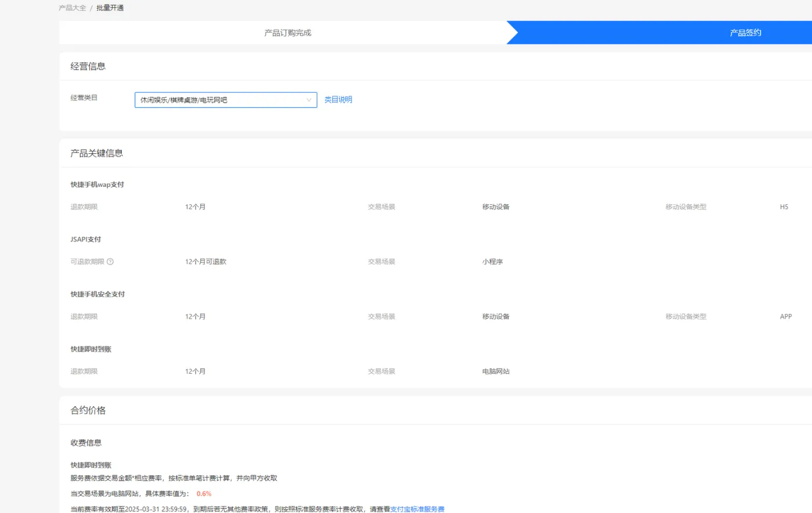Go to 产品大全 breadcrumb
Image resolution: width=812 pixels, height=513 pixels.
point(72,8)
